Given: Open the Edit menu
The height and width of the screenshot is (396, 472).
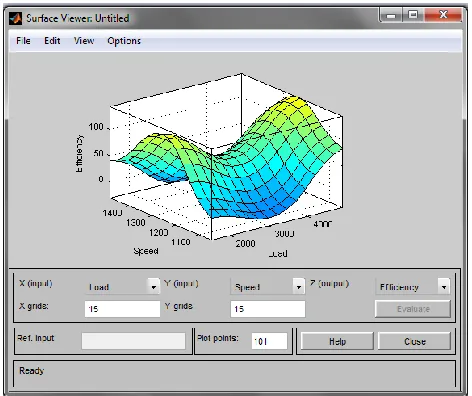Looking at the screenshot, I should pyautogui.click(x=52, y=41).
